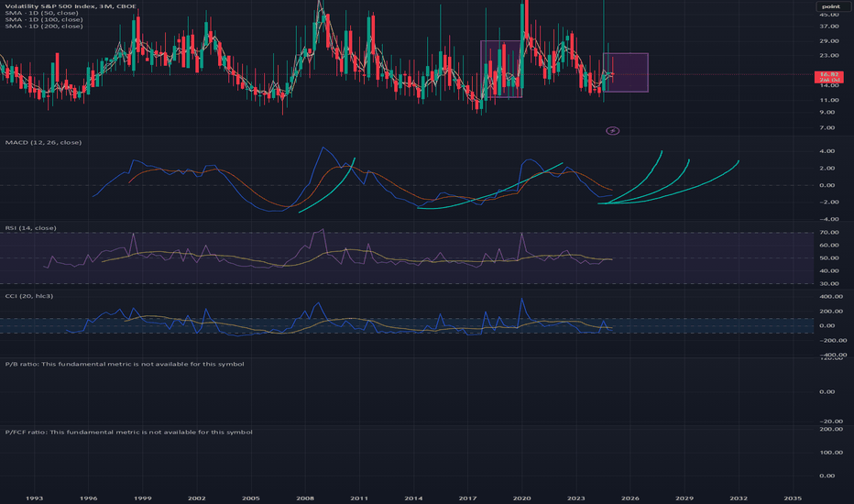Viewport: 854px width, 504px height.
Task: Click the 30.00 level on RSI scale
Action: point(828,283)
